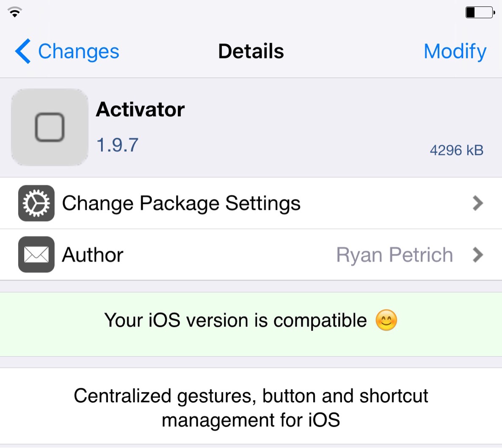This screenshot has width=502, height=448.
Task: Open Change Package Settings row
Action: (251, 203)
